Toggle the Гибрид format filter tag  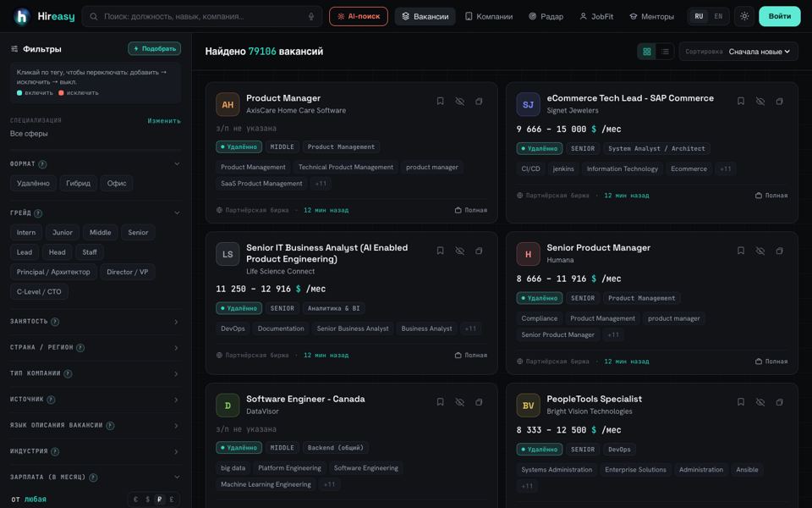pyautogui.click(x=78, y=183)
